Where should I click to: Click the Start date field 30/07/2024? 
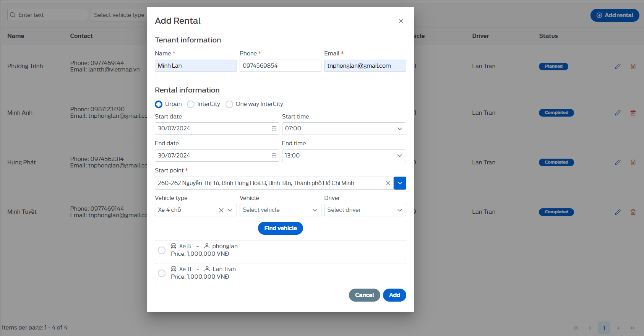pyautogui.click(x=217, y=128)
